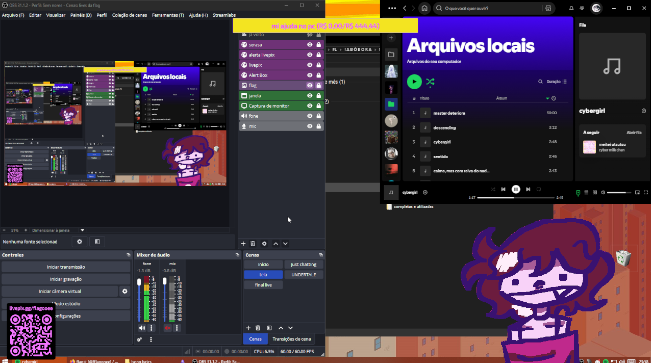Go to previous track in Spotify
651x363 pixels.
[x=503, y=189]
